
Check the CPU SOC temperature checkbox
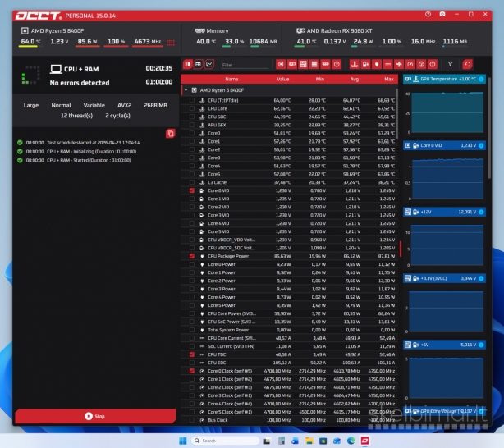coord(192,117)
